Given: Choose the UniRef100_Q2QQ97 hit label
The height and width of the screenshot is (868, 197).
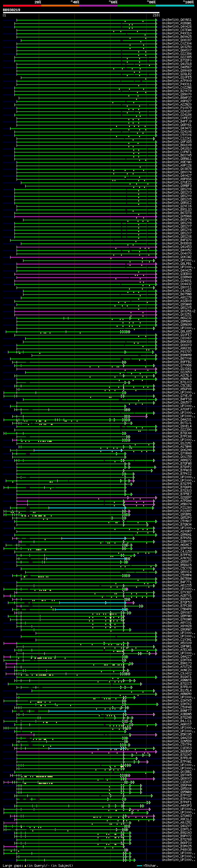Looking at the screenshot, I should pyautogui.click(x=176, y=498).
